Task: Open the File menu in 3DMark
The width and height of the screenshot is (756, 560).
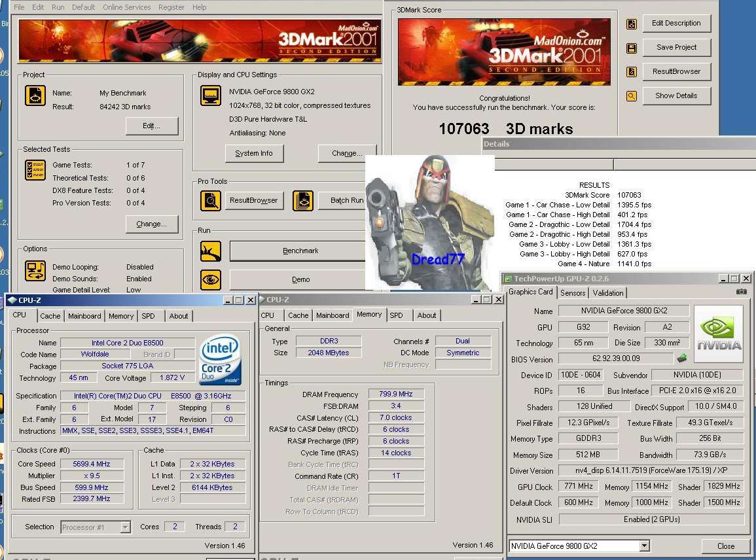Action: (19, 7)
